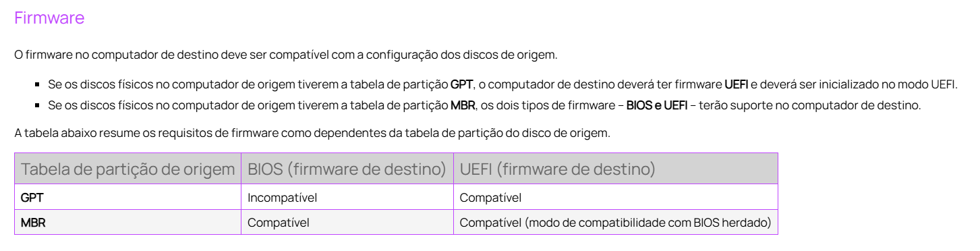Click the Incompatível cell in GPT row

point(347,197)
